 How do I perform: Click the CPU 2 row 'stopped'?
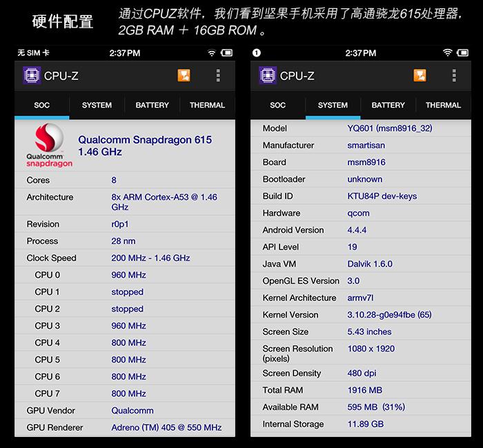pyautogui.click(x=125, y=309)
